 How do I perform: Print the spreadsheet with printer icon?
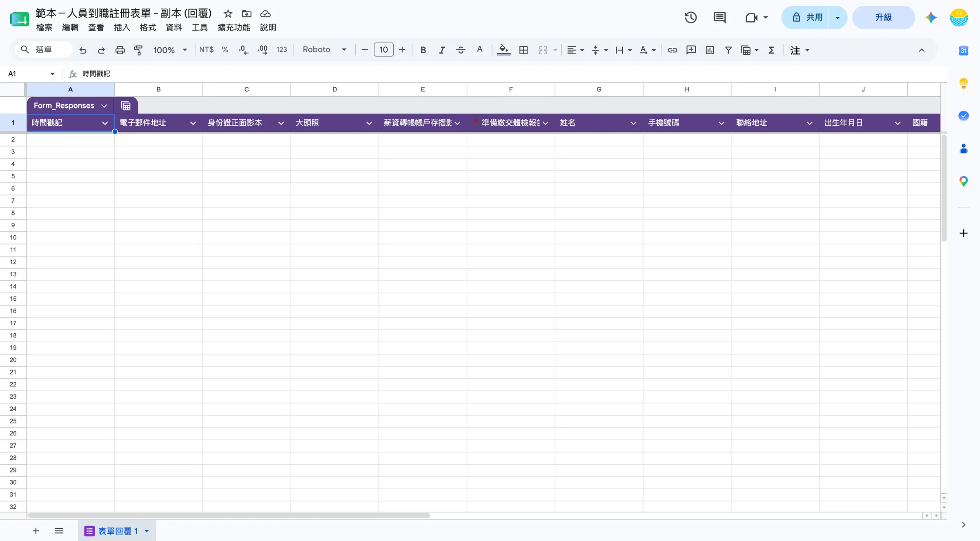(120, 50)
